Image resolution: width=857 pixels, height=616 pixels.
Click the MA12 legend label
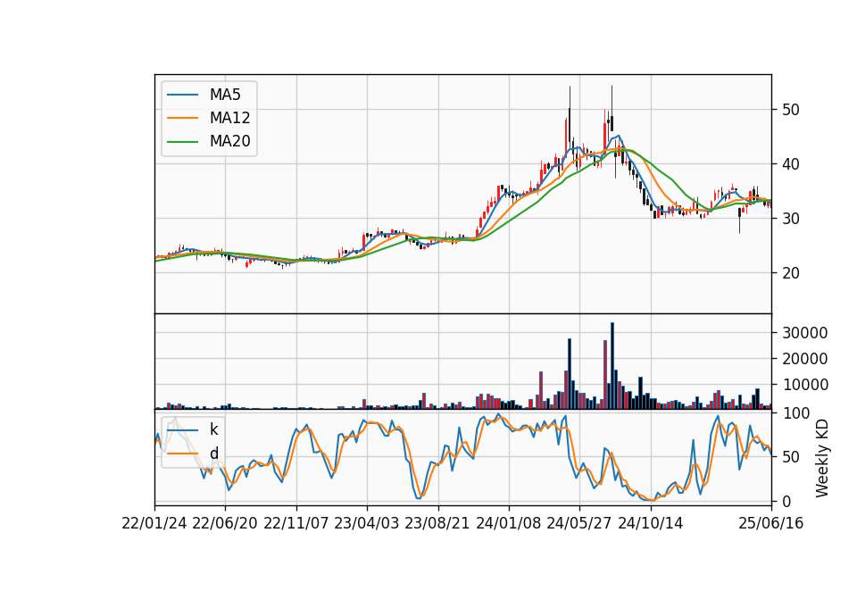[x=229, y=118]
